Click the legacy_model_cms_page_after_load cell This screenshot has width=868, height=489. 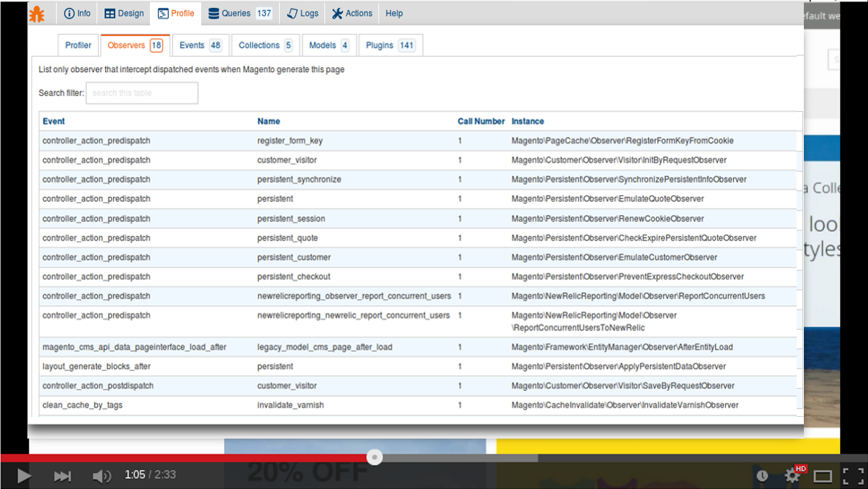[x=325, y=347]
